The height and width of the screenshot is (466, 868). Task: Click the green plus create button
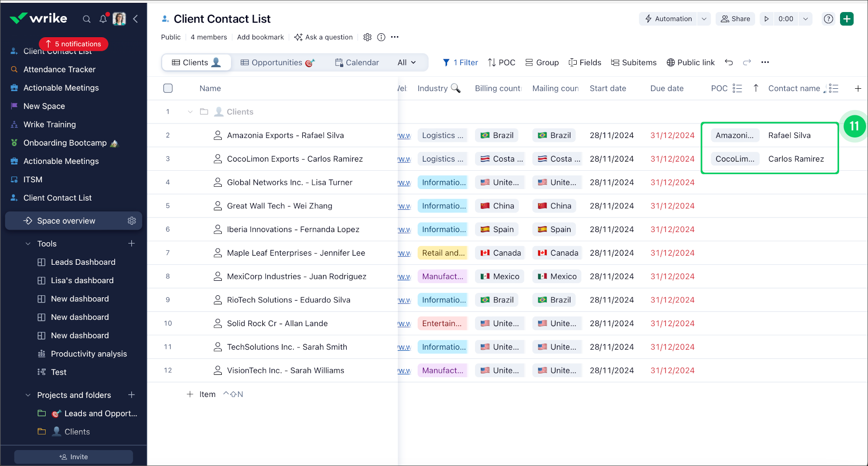(847, 19)
